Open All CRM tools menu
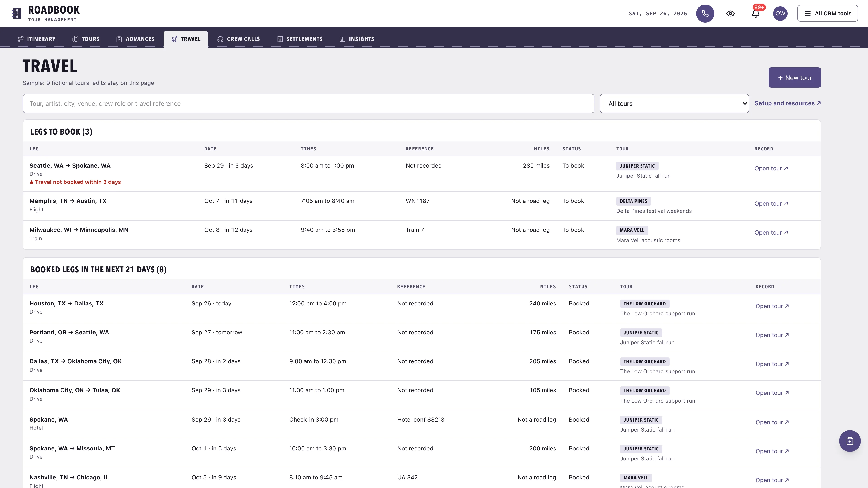Image resolution: width=868 pixels, height=488 pixels. (x=827, y=14)
